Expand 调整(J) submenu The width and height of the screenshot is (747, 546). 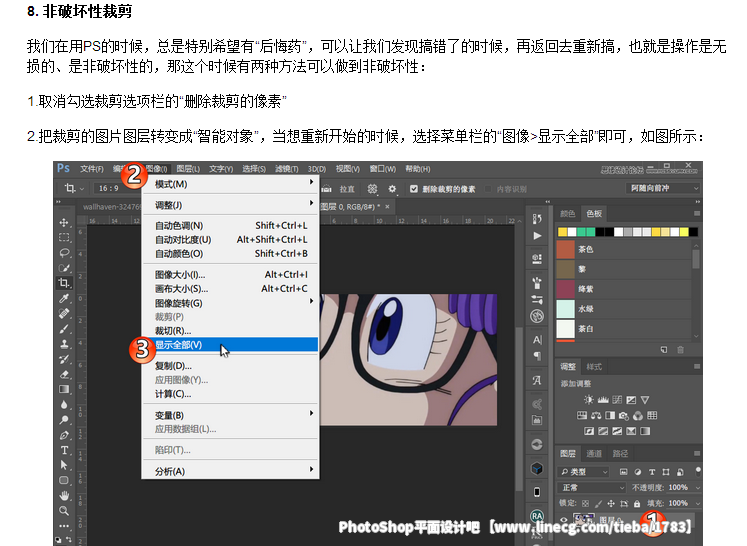(231, 205)
